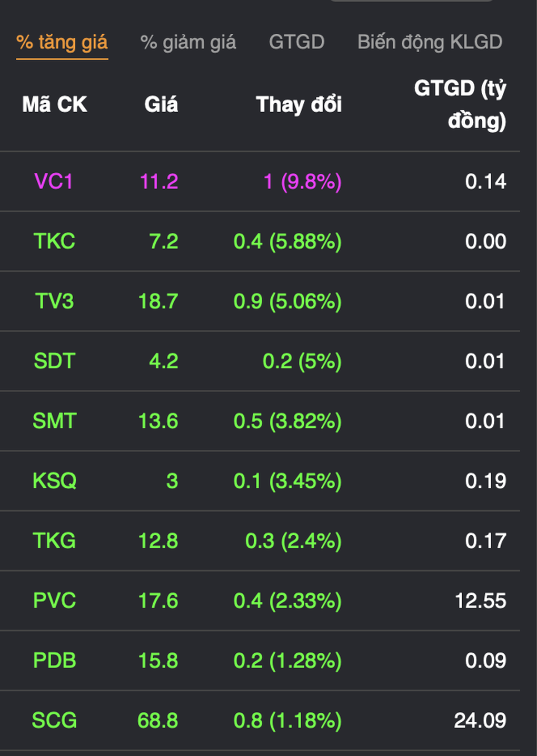Select the GTGD tab
The height and width of the screenshot is (756, 537).
(296, 42)
